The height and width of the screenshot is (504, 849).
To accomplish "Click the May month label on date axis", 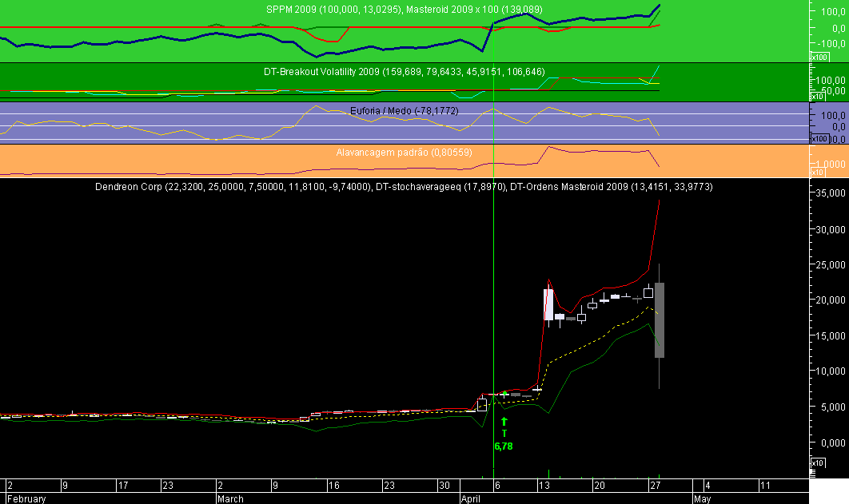I will coord(702,498).
